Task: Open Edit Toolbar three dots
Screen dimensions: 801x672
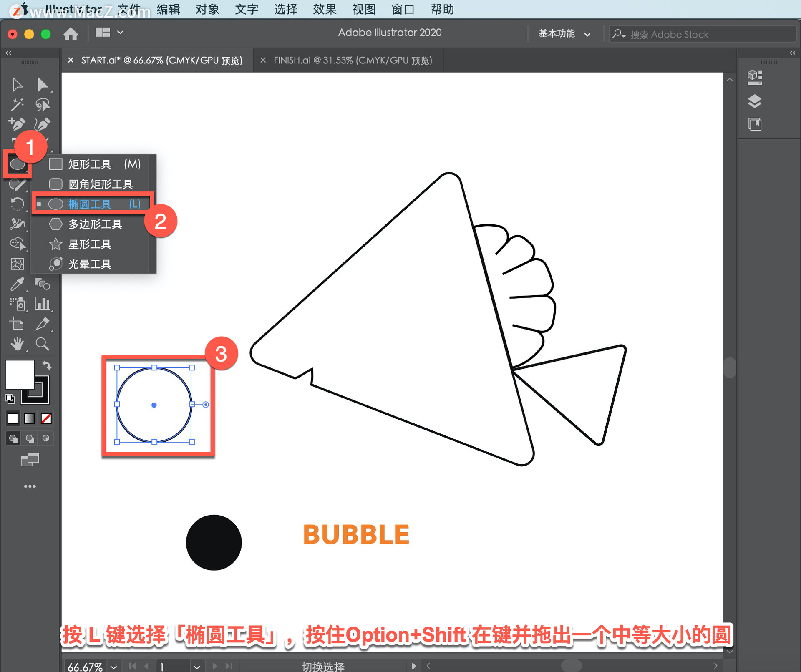Action: pyautogui.click(x=30, y=486)
